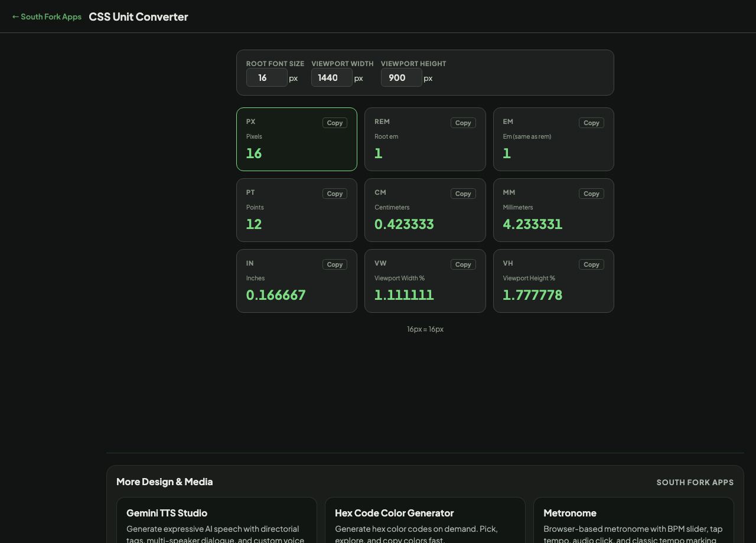The width and height of the screenshot is (756, 543).
Task: Copy the CM centimeters value
Action: tap(463, 194)
